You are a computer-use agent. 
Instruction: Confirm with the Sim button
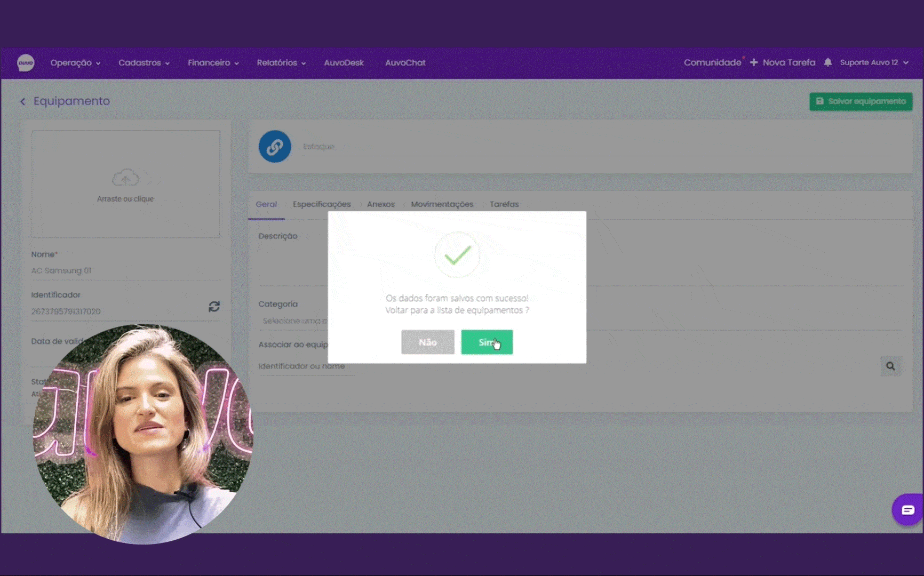coord(487,342)
